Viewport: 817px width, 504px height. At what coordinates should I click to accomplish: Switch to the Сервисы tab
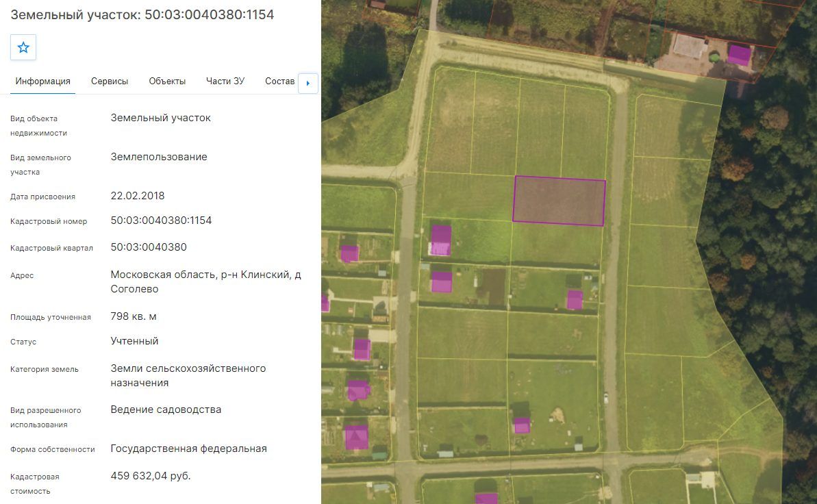(x=110, y=81)
